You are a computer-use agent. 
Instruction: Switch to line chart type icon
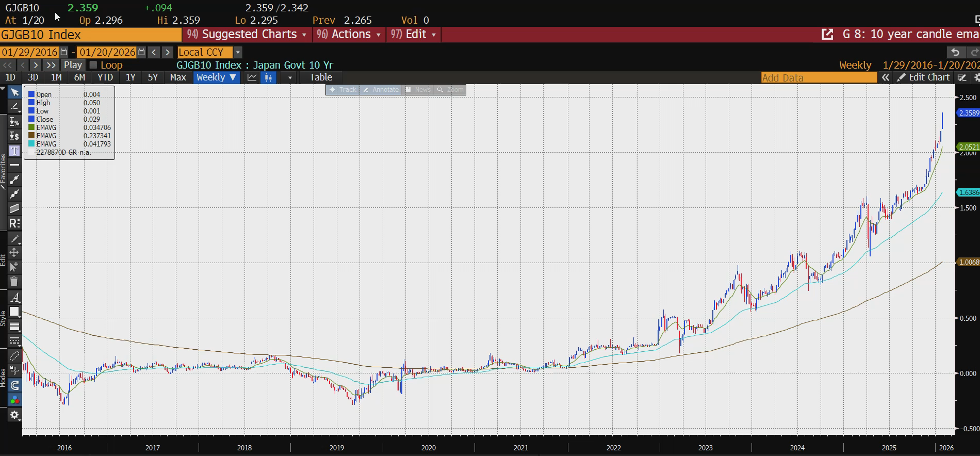point(252,77)
